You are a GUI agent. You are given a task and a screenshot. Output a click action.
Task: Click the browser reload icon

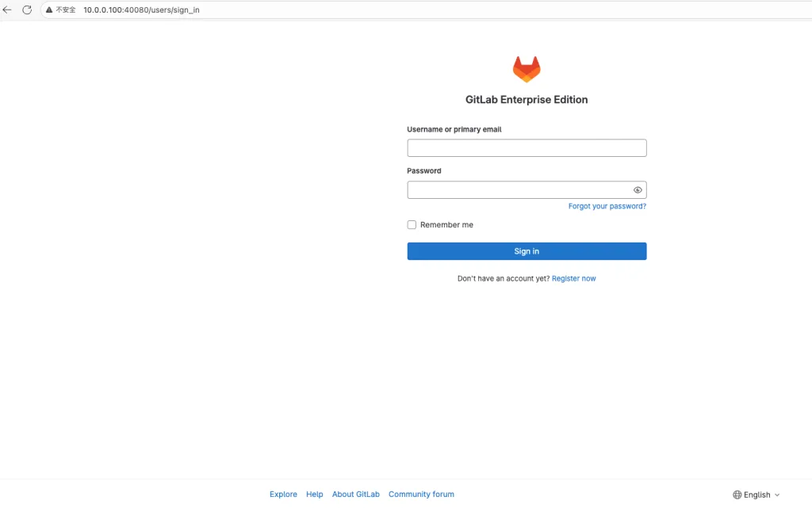tap(26, 10)
